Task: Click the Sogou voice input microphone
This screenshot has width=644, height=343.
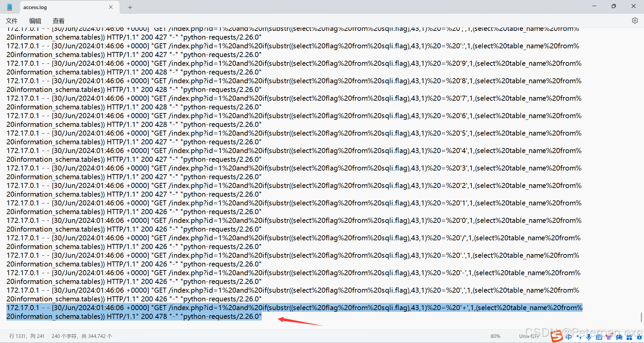Action: pos(589,337)
